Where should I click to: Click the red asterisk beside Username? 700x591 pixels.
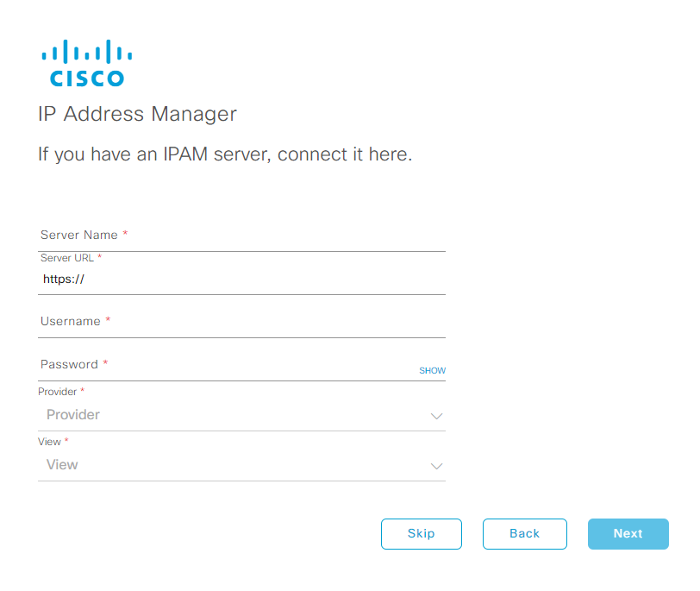[x=108, y=319]
